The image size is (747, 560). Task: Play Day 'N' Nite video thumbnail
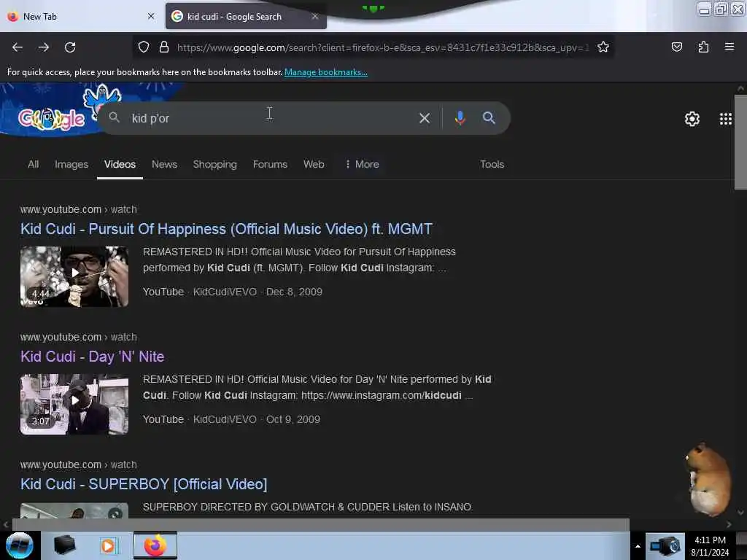(74, 404)
